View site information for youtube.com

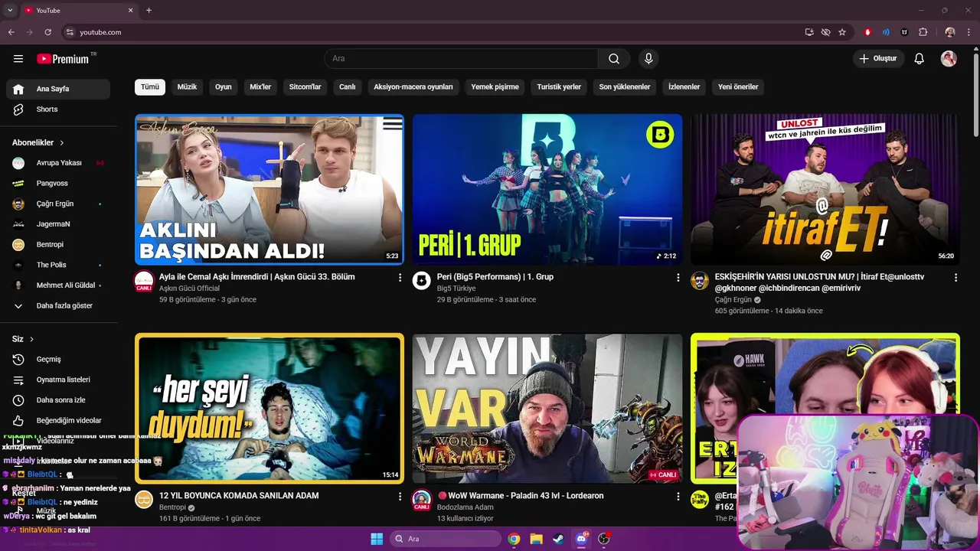click(x=70, y=32)
